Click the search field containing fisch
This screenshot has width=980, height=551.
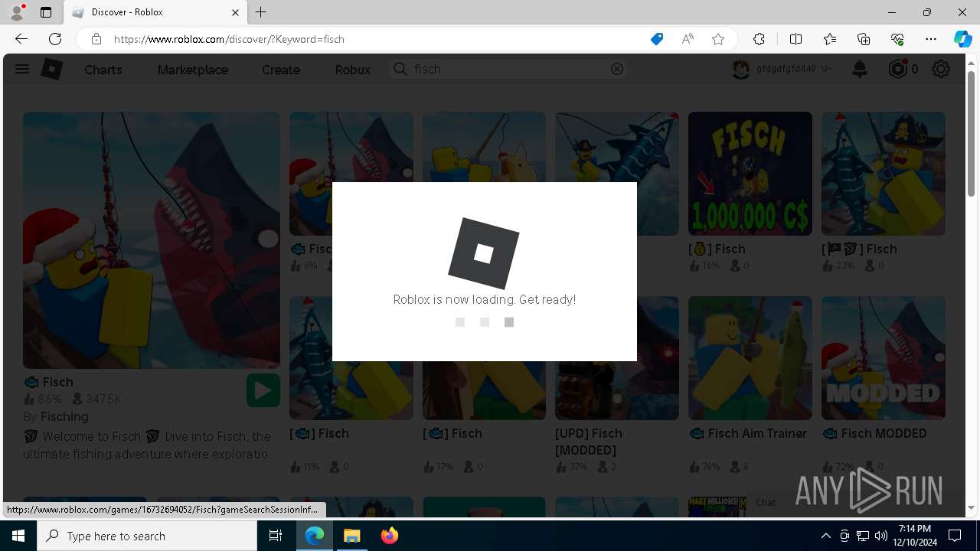pyautogui.click(x=508, y=69)
